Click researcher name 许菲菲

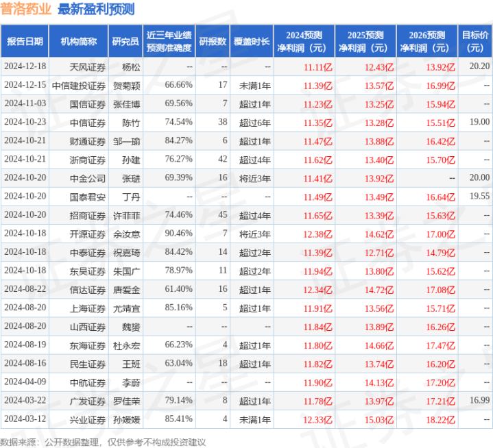click(127, 216)
